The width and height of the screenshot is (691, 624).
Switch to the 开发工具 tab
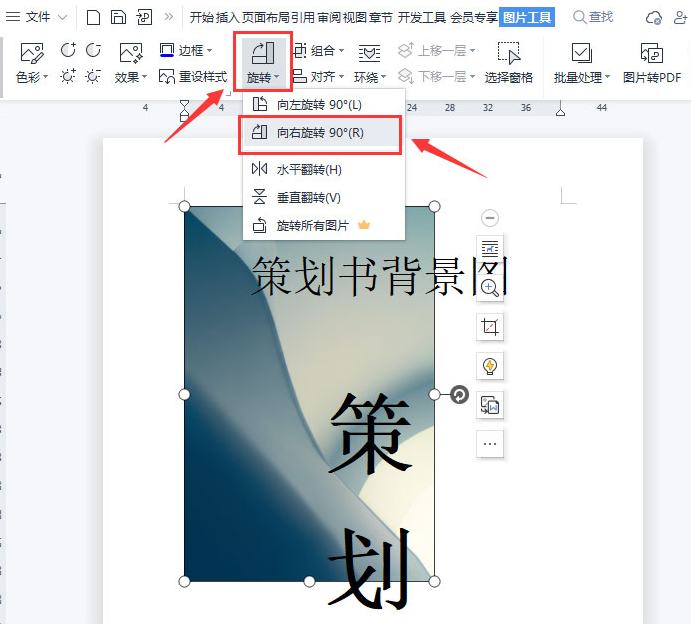(422, 18)
